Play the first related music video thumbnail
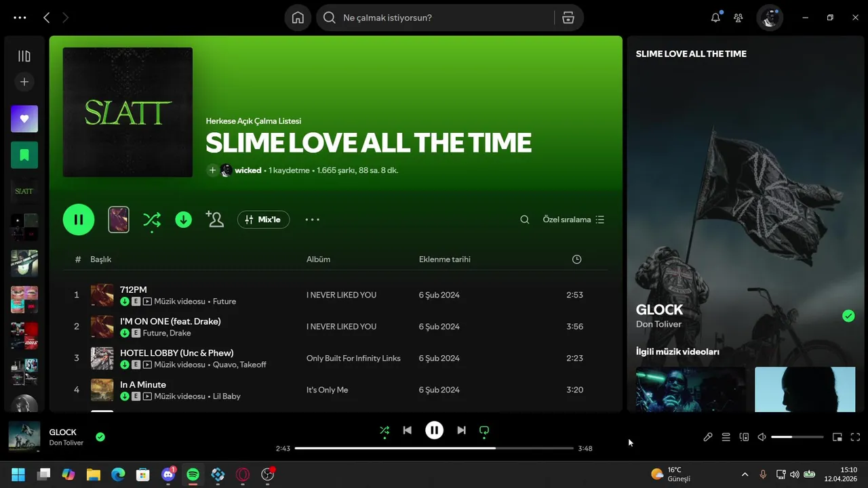Image resolution: width=868 pixels, height=488 pixels. 690,389
